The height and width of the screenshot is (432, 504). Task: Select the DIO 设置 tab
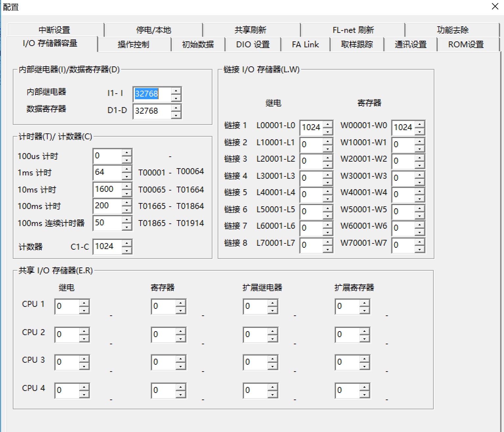252,44
